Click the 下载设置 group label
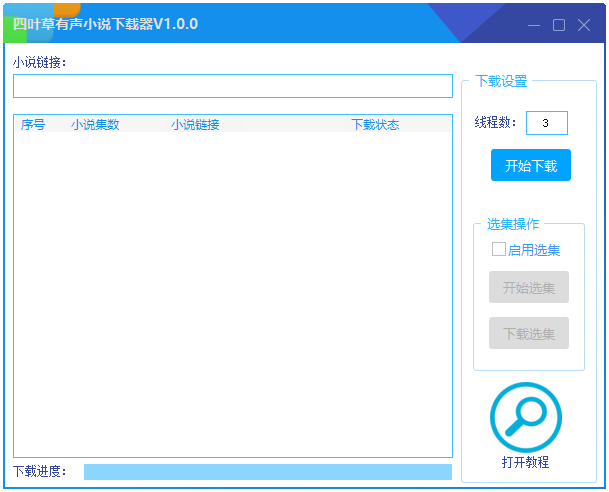 click(x=501, y=82)
